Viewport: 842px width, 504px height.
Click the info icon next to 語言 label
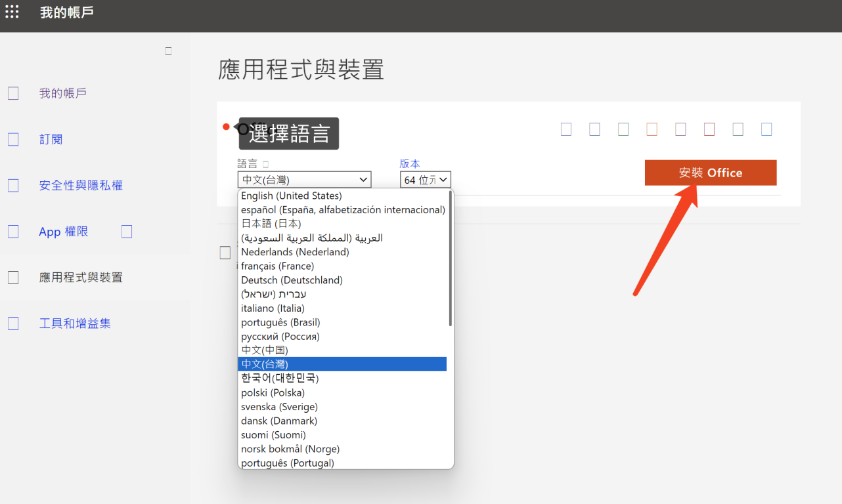[x=265, y=164]
